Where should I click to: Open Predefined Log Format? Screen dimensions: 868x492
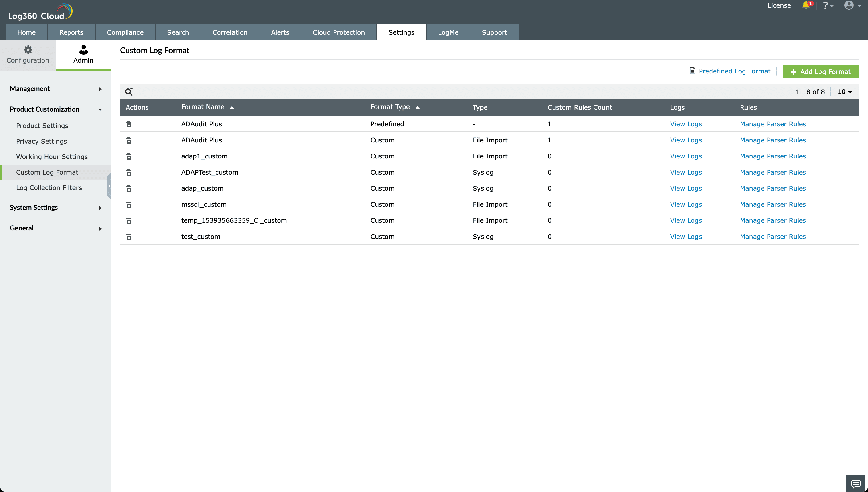[x=734, y=71]
